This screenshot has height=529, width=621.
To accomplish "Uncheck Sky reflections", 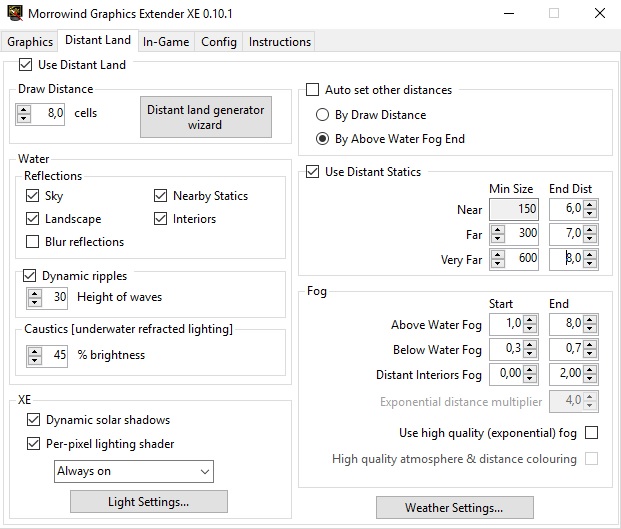I will pyautogui.click(x=32, y=196).
